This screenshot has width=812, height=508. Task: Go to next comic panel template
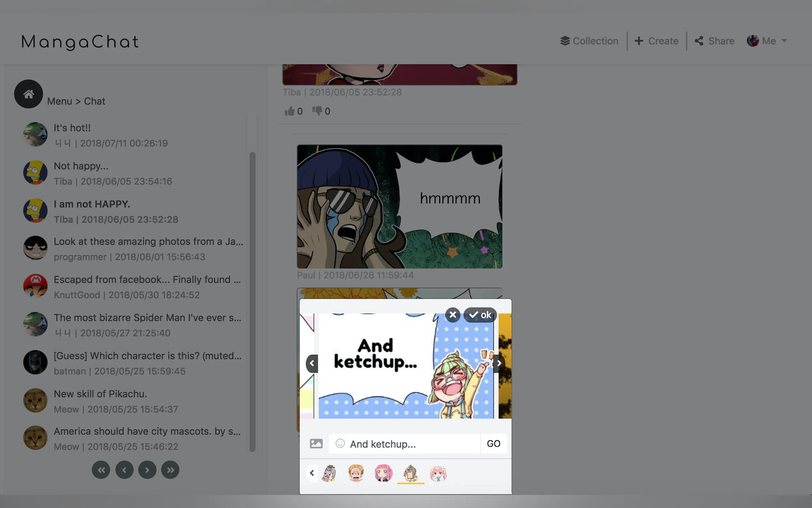tap(499, 363)
